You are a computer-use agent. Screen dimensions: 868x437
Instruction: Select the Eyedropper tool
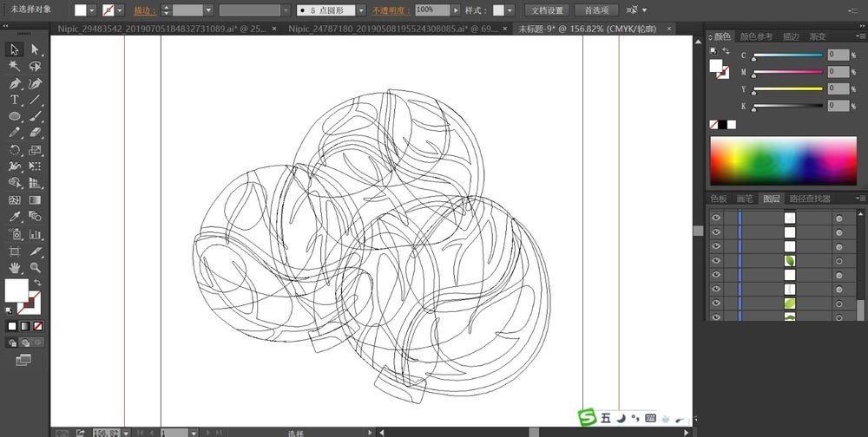15,217
